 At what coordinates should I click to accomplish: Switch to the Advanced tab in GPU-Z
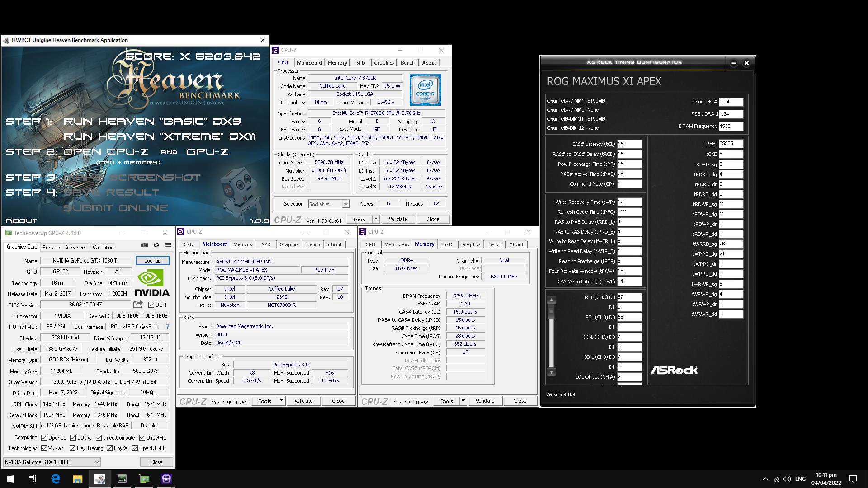coord(76,248)
